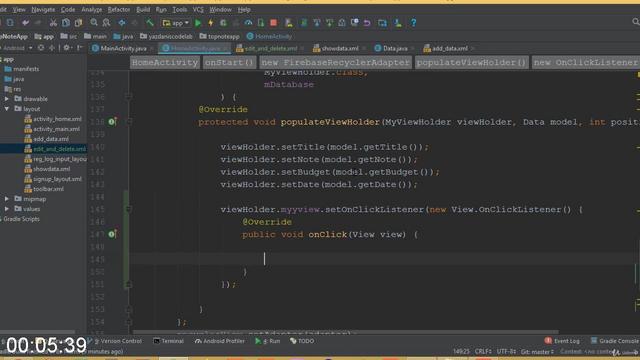The image size is (640, 360).
Task: Open the TODO tool window
Action: [x=302, y=341]
